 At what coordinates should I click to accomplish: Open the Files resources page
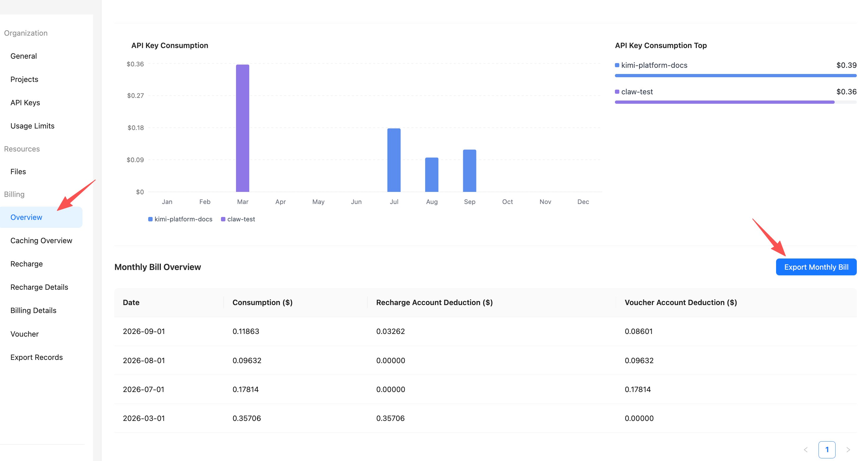tap(18, 172)
